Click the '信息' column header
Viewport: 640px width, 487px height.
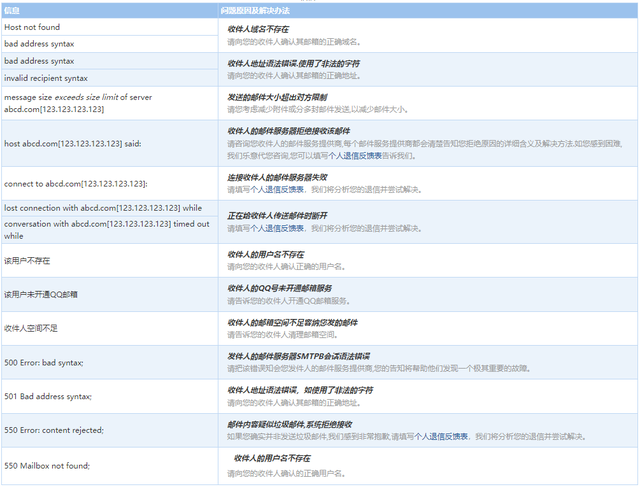(12, 9)
